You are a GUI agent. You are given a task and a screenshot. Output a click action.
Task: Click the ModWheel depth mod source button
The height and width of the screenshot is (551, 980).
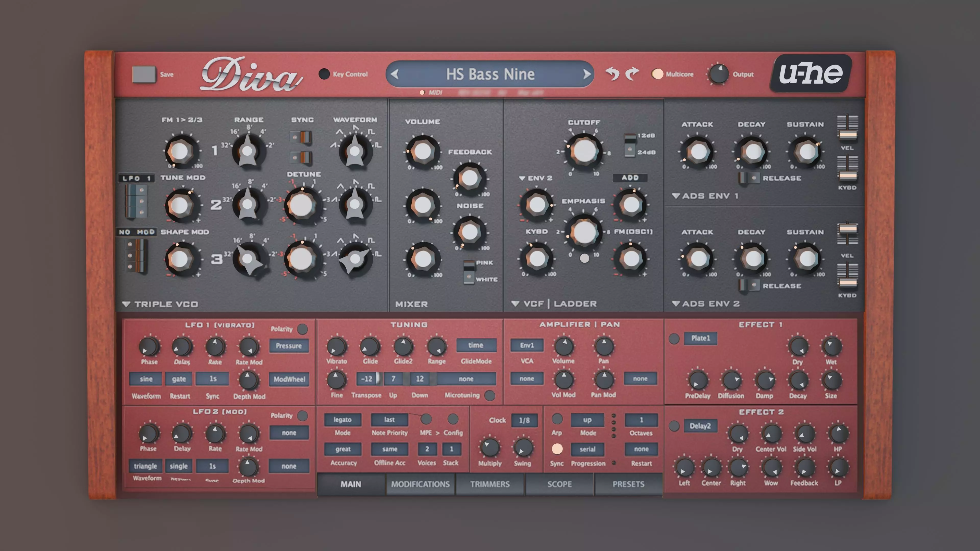[289, 379]
